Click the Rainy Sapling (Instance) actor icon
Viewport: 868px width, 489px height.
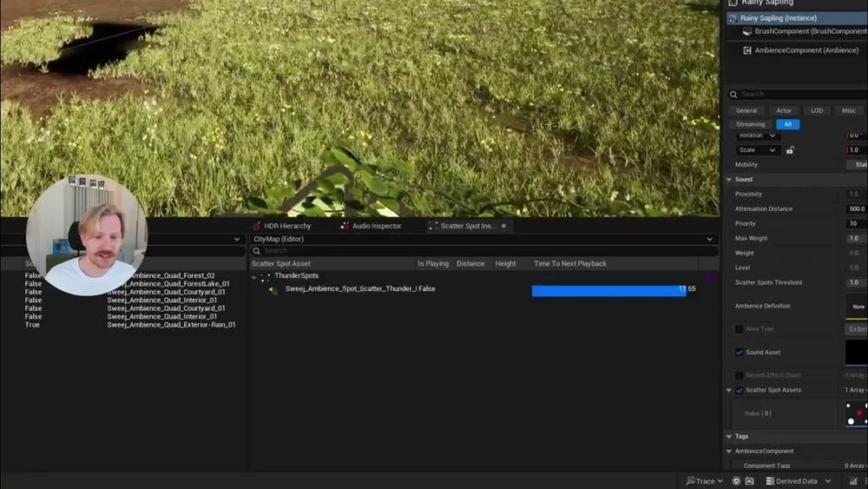(733, 18)
